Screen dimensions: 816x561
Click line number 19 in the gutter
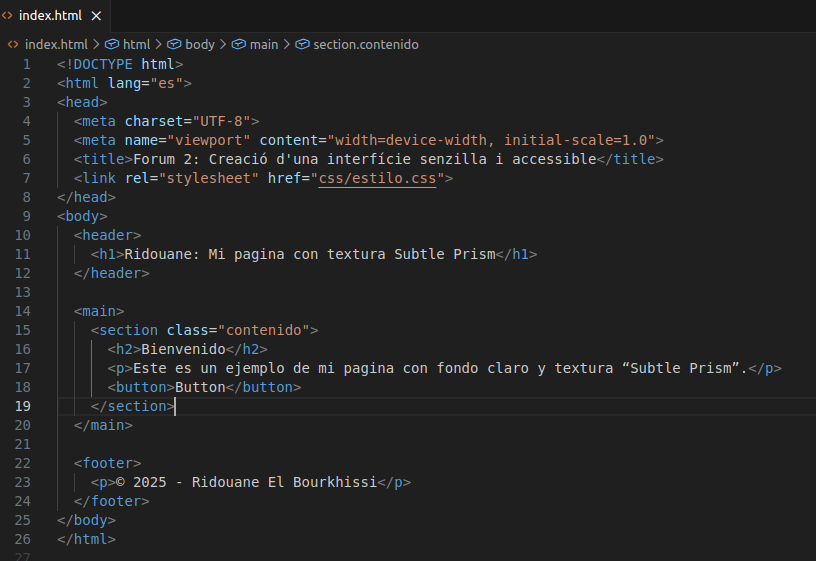[x=23, y=406]
